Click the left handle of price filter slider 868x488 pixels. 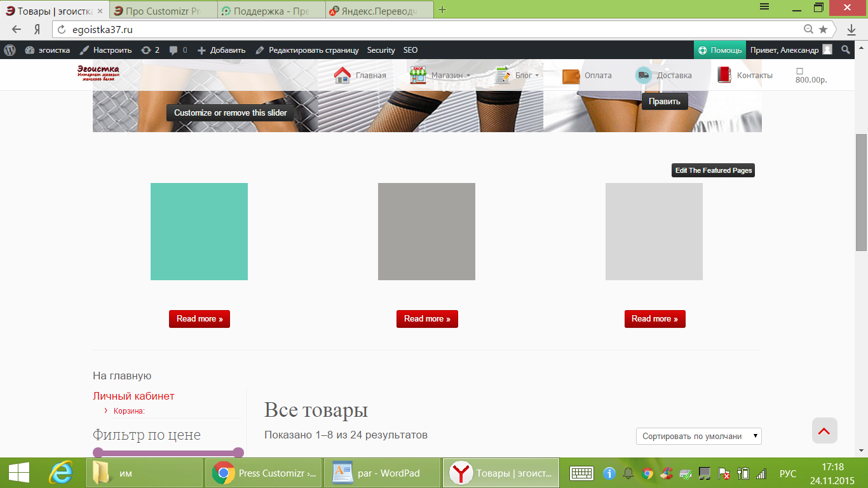click(98, 452)
